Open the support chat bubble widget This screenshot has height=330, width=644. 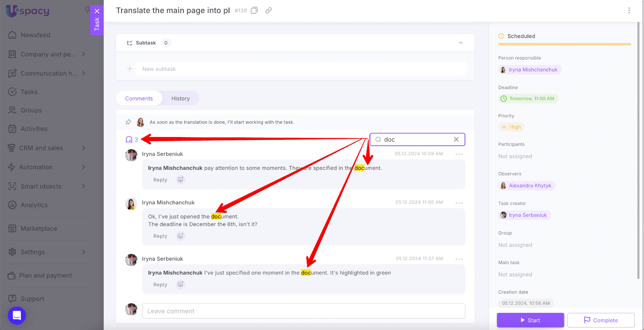pos(17,315)
